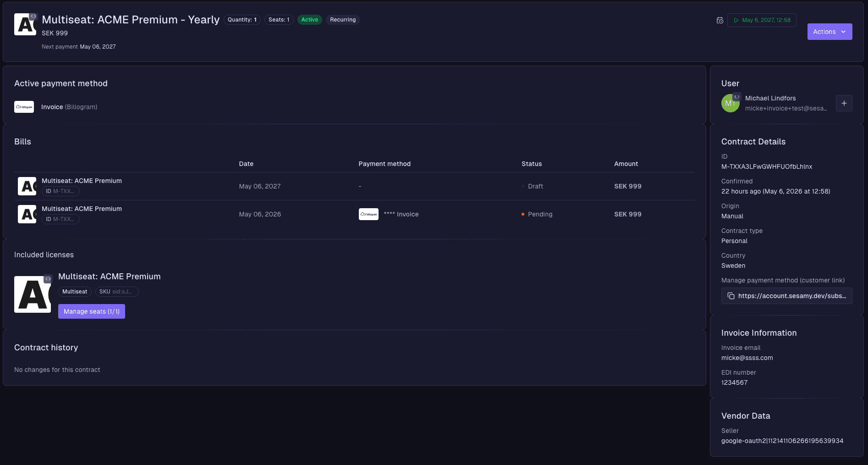Click the Michael Lindfors user name

[770, 98]
